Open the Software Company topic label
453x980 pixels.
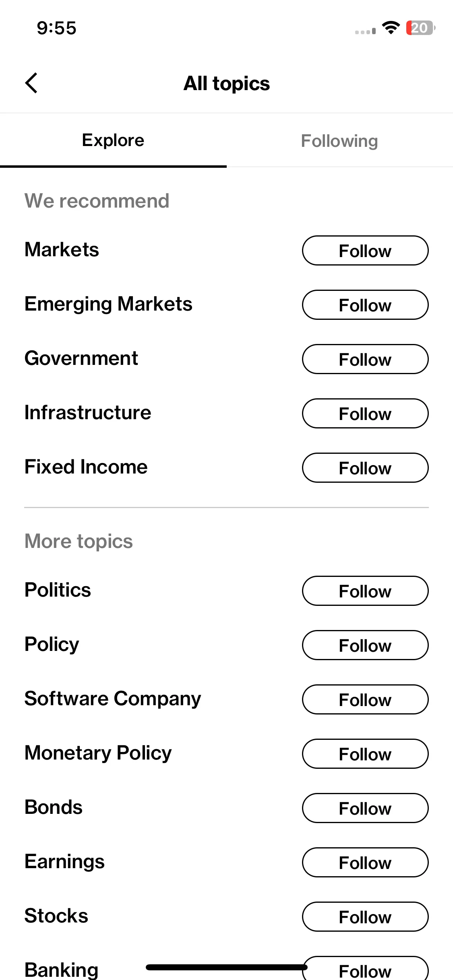click(113, 699)
